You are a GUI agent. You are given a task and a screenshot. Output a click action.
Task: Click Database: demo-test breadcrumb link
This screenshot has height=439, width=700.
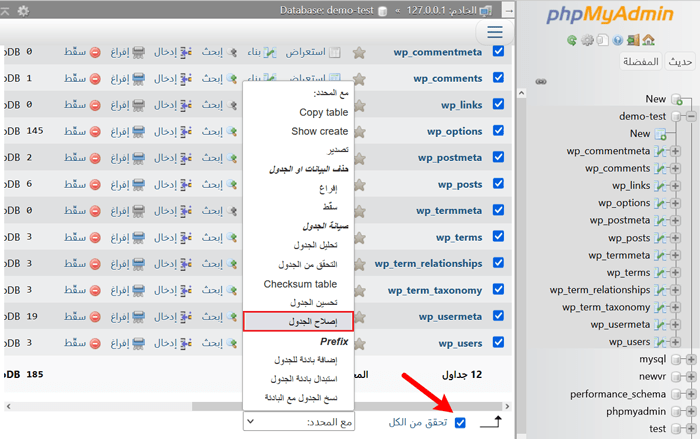pyautogui.click(x=326, y=10)
